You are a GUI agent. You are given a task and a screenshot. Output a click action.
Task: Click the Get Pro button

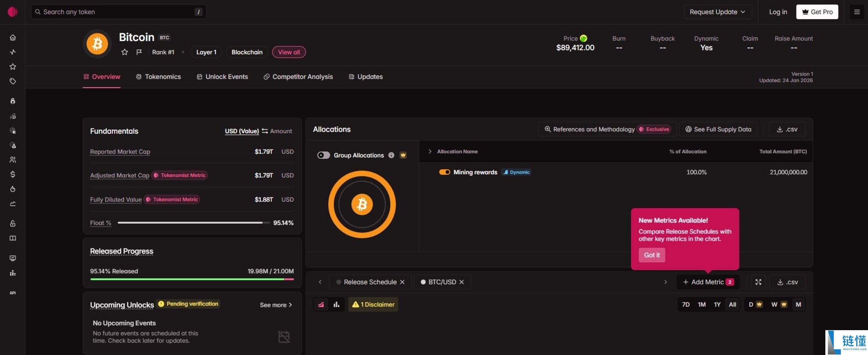tap(817, 12)
